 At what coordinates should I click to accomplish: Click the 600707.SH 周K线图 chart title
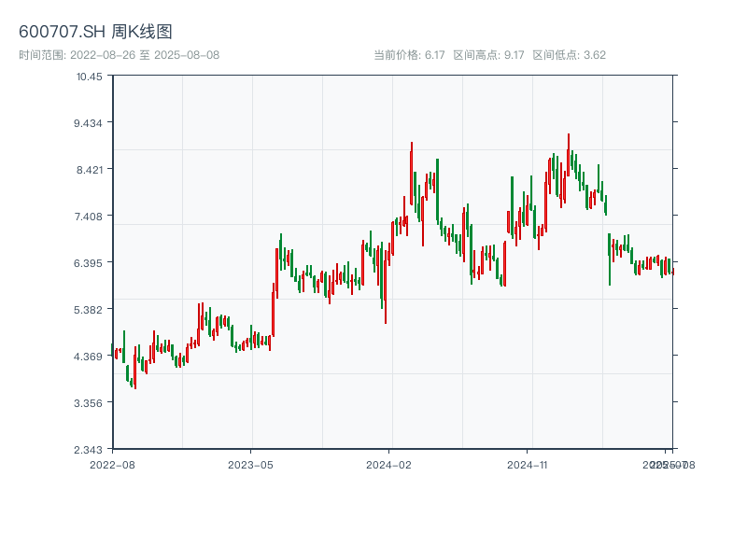coord(95,33)
